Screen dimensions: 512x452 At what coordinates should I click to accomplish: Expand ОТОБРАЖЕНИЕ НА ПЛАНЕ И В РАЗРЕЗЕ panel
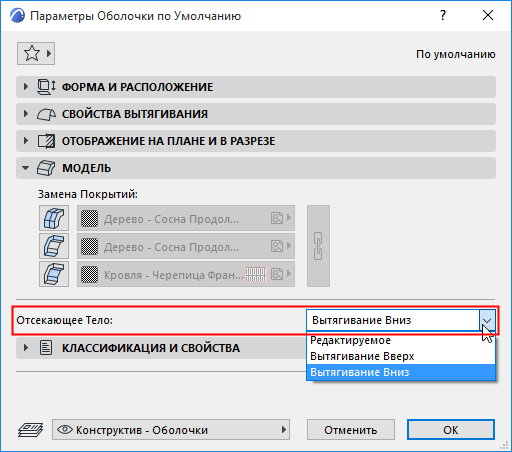(256, 141)
